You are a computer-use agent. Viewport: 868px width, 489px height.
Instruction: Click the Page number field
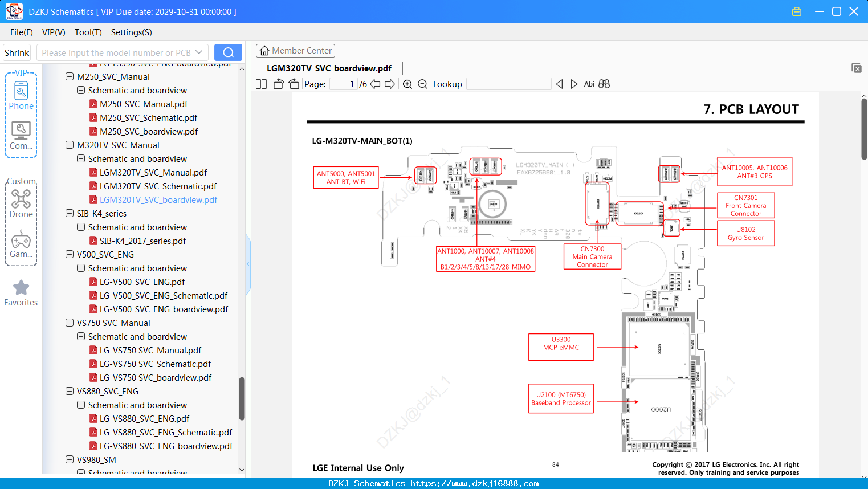[343, 84]
